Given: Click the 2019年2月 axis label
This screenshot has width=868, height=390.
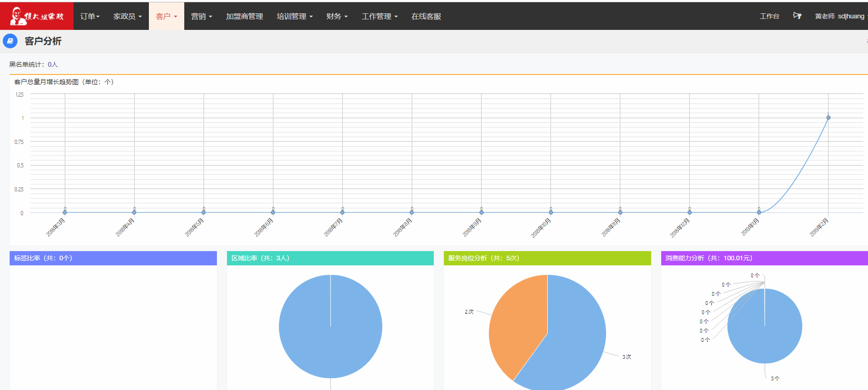Looking at the screenshot, I should [x=819, y=228].
